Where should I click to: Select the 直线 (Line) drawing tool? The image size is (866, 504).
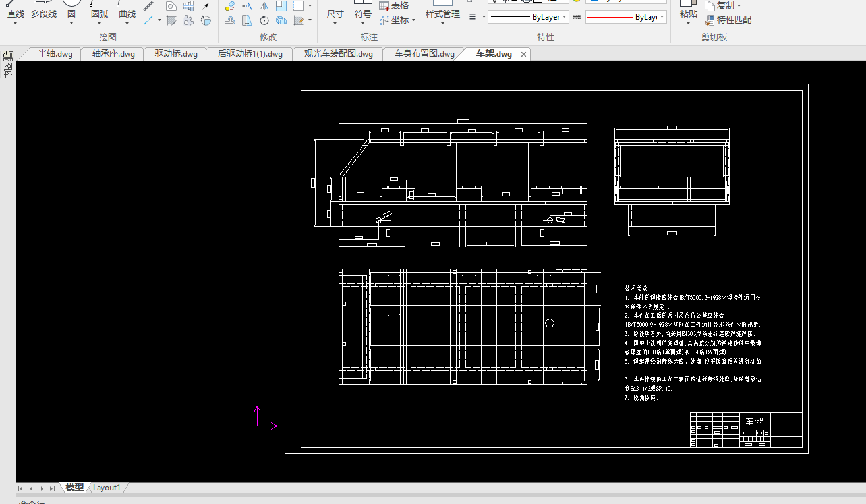(x=15, y=13)
